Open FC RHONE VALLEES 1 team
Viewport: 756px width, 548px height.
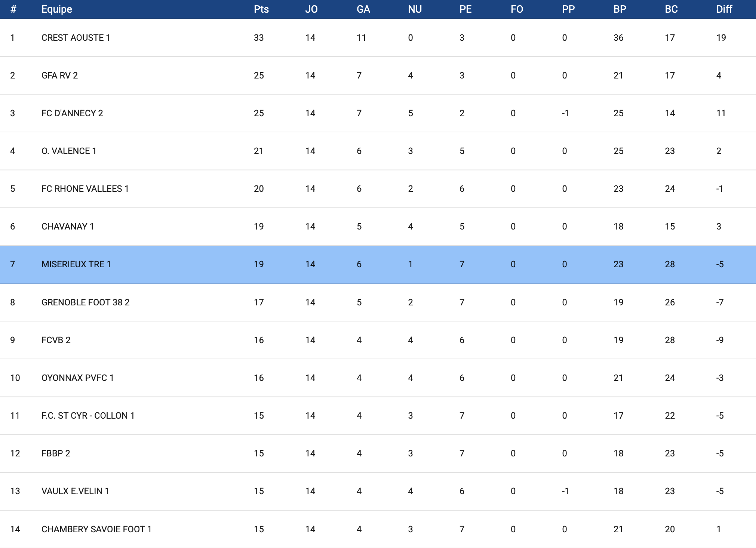(85, 189)
